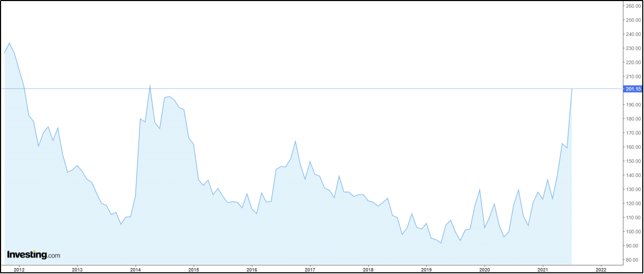
Task: Click the 140.00 price axis label
Action: [x=633, y=175]
